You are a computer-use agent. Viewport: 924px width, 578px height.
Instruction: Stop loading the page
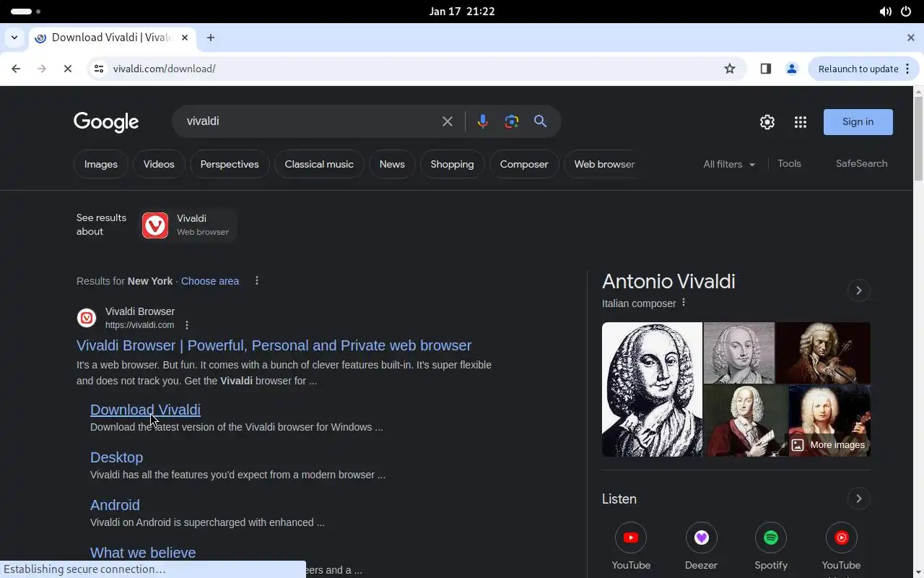(x=67, y=69)
